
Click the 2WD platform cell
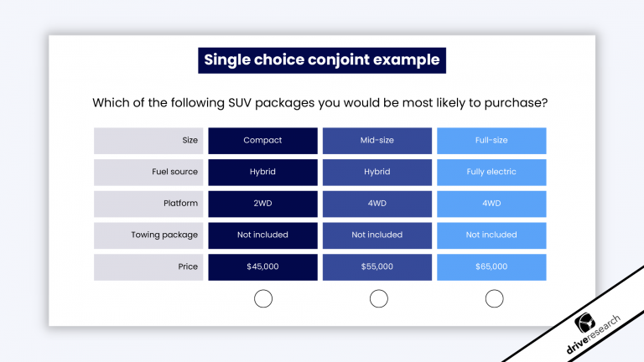pyautogui.click(x=262, y=204)
